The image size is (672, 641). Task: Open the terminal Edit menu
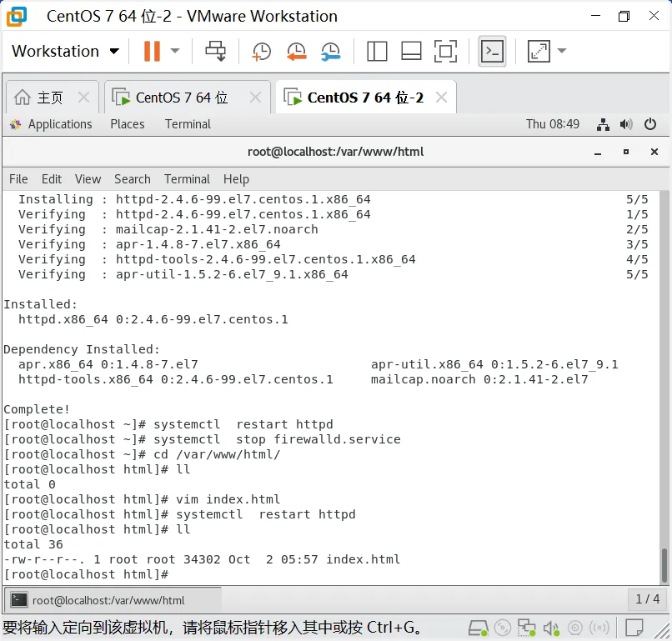click(x=52, y=179)
